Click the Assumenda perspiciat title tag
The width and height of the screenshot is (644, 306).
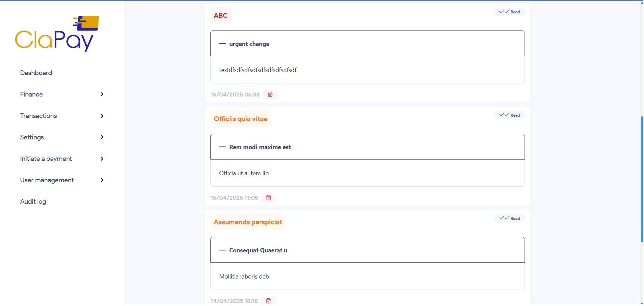(248, 222)
